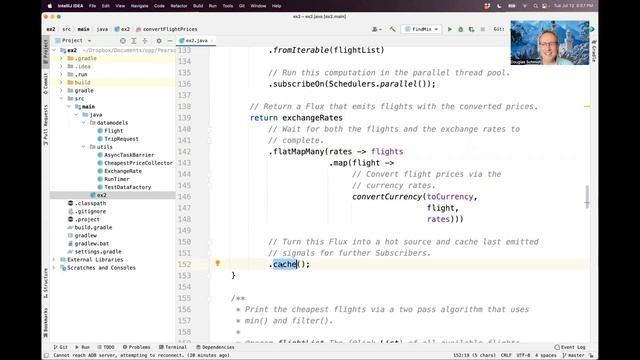The width and height of the screenshot is (640, 360).
Task: Expand all items in Project panel
Action: tap(133, 41)
